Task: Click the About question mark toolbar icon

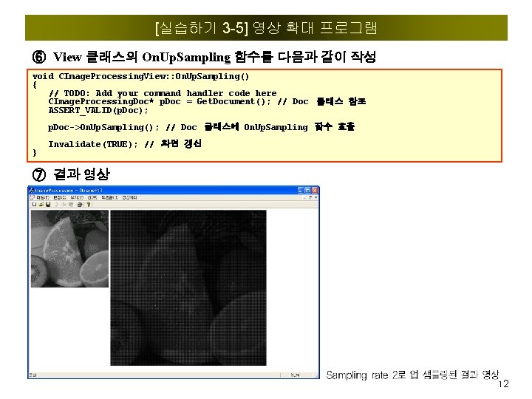Action: point(89,205)
